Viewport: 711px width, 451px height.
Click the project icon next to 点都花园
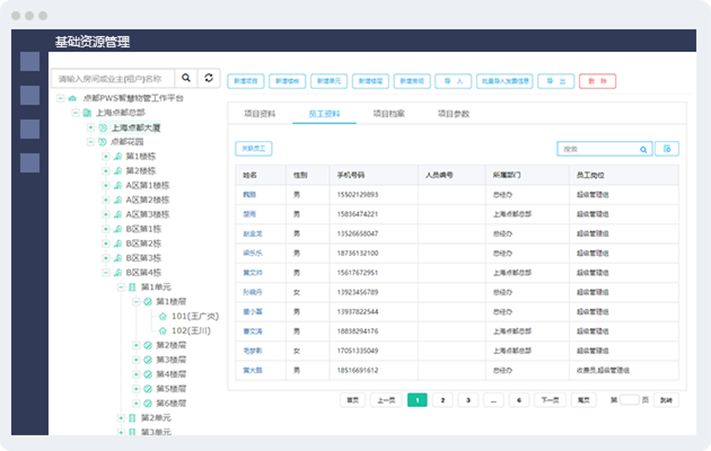102,142
